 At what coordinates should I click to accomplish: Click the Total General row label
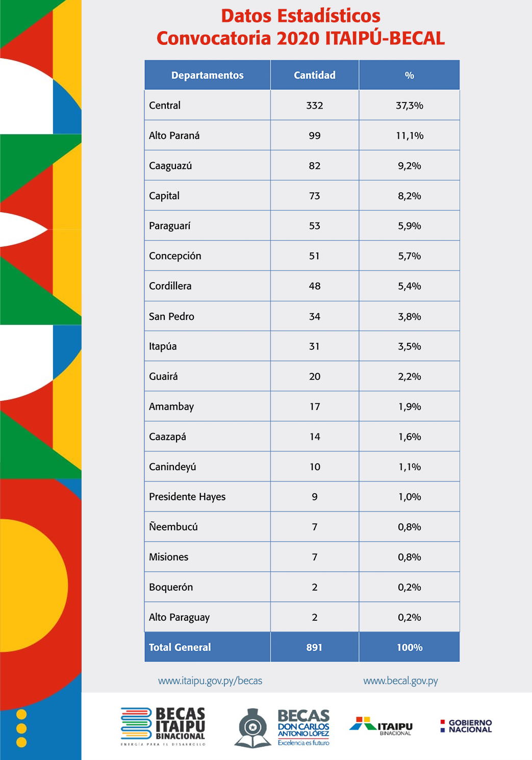180,647
